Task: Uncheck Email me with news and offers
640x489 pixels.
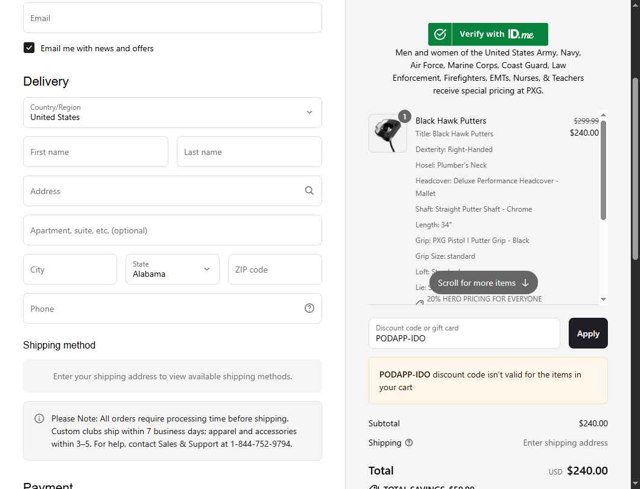Action: pos(30,48)
